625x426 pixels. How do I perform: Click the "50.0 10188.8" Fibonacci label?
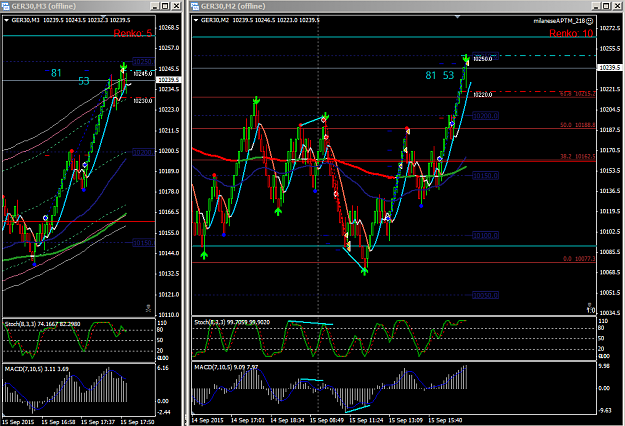[x=577, y=125]
